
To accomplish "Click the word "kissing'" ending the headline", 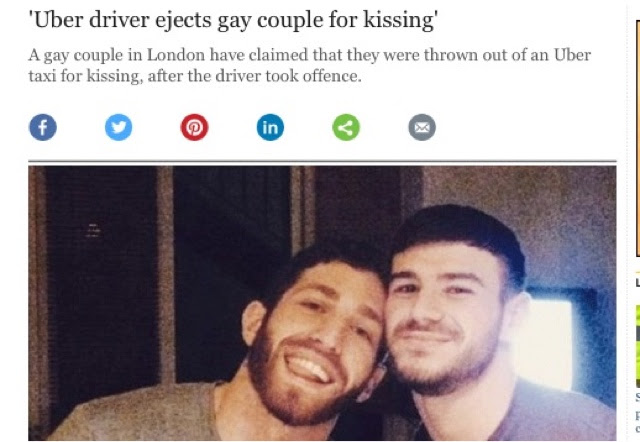I will (400, 20).
